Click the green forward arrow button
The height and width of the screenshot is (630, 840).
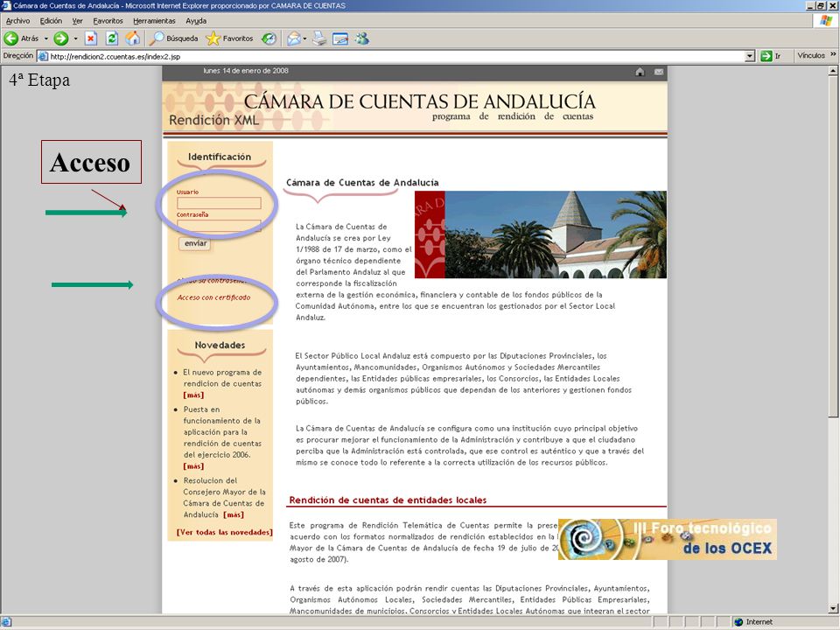click(x=61, y=38)
